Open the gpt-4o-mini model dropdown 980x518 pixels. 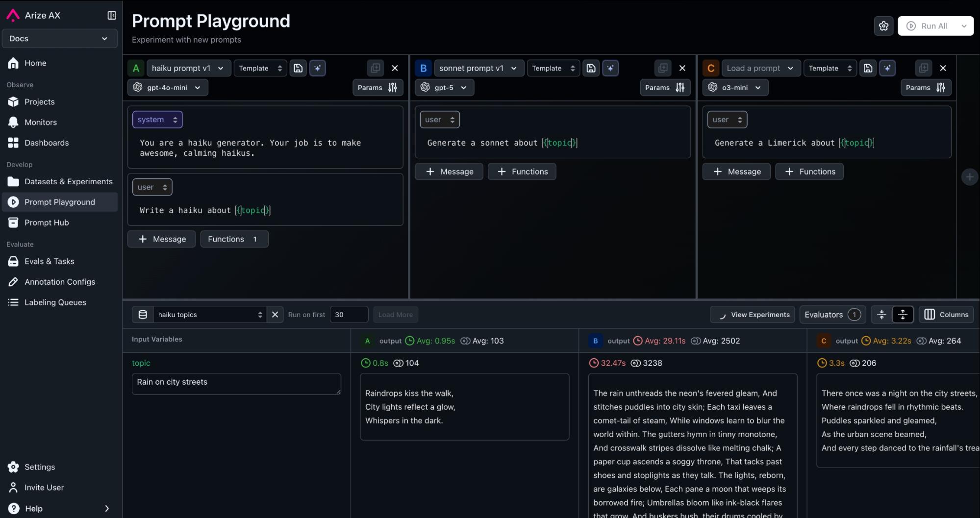tap(168, 88)
